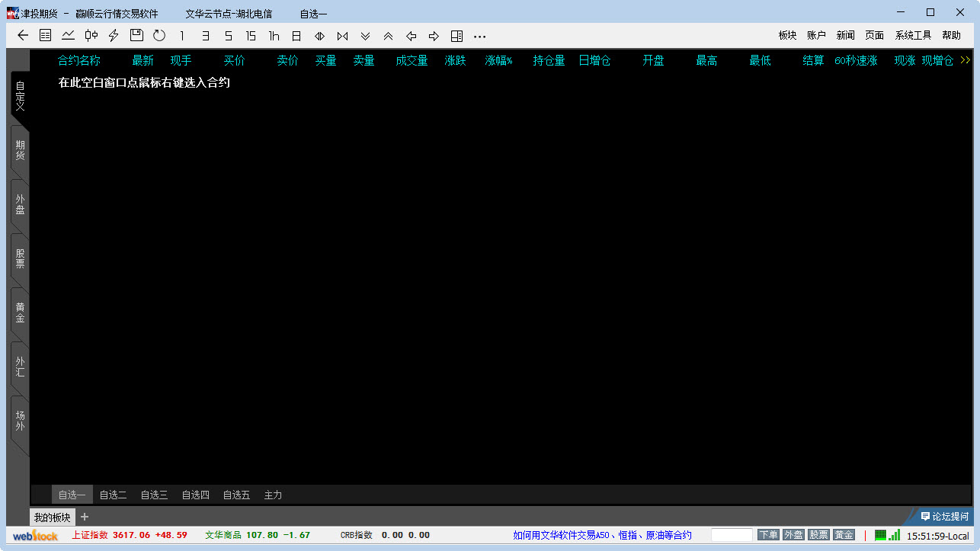Toggle the split panel layout icon
This screenshot has width=980, height=551.
click(456, 35)
